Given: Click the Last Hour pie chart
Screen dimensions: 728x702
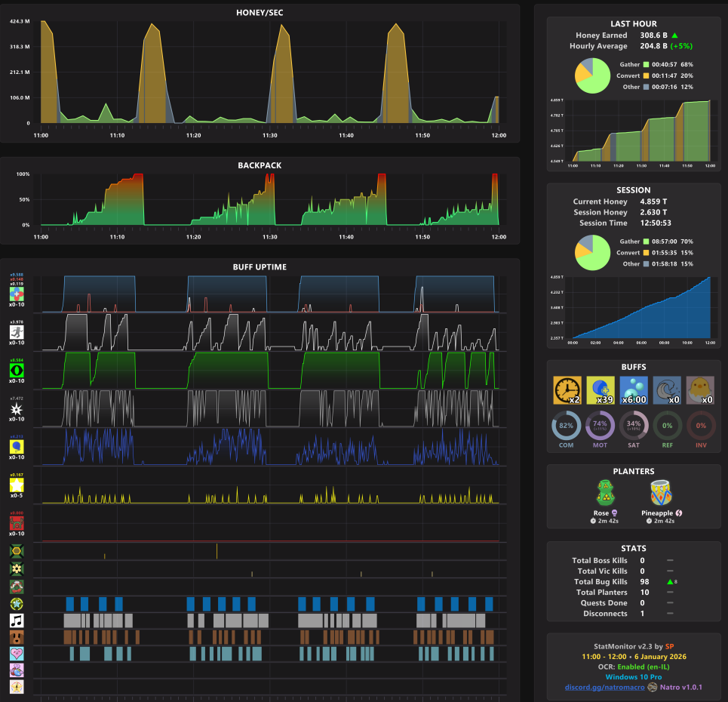Looking at the screenshot, I should coord(592,75).
